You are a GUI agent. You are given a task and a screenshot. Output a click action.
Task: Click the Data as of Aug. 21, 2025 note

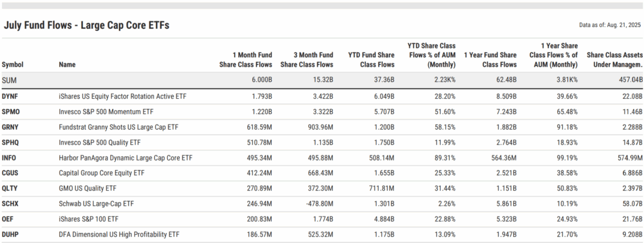click(609, 25)
